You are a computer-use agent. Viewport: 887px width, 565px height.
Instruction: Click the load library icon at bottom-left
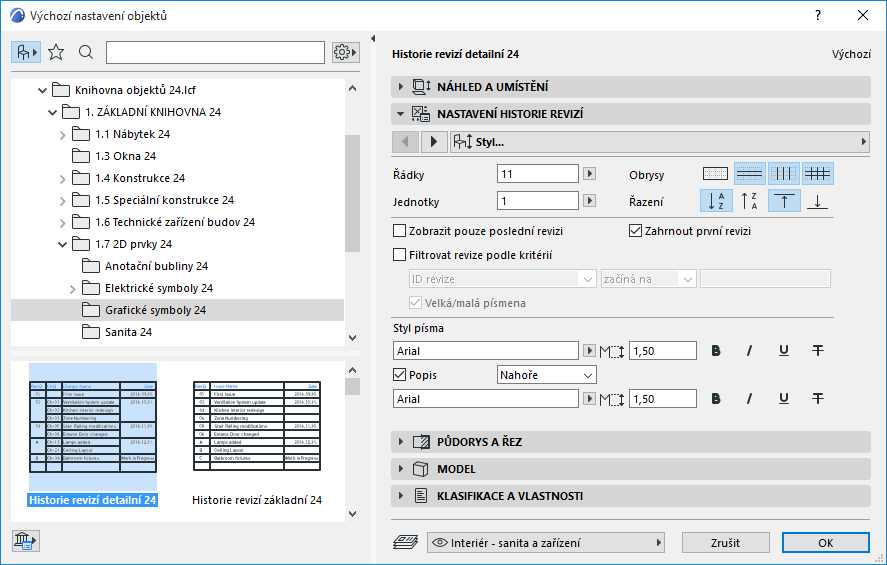[25, 541]
